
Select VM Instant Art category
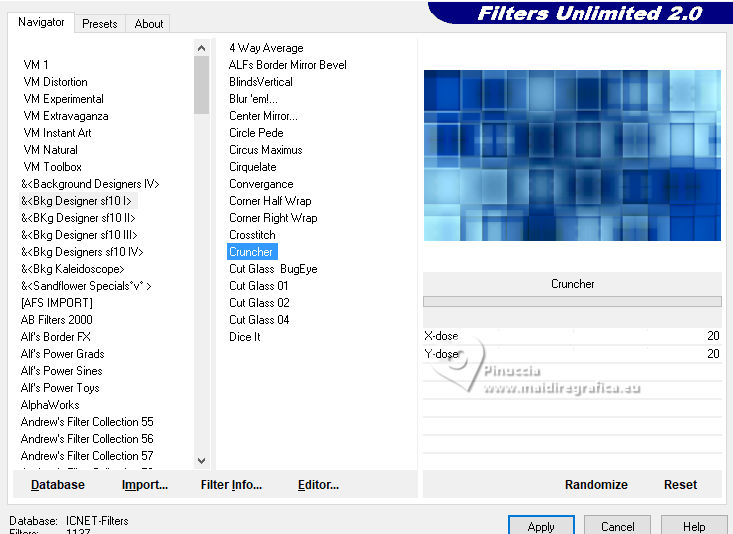[x=57, y=133]
